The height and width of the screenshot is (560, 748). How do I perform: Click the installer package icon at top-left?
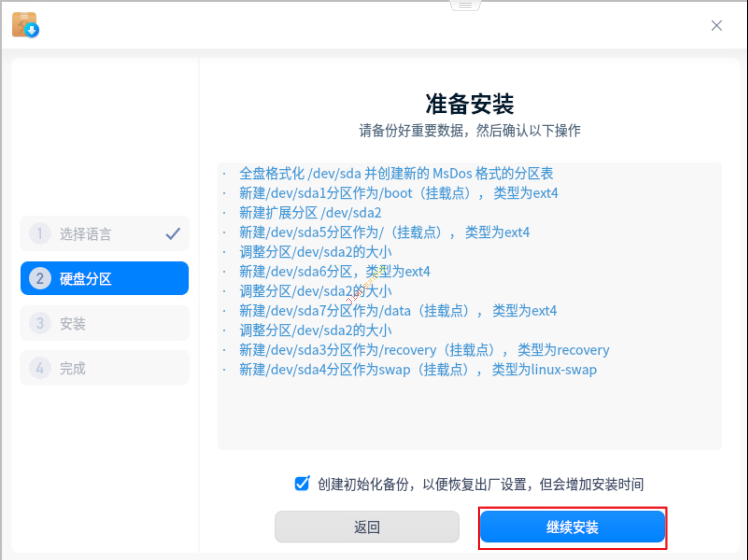click(x=25, y=25)
